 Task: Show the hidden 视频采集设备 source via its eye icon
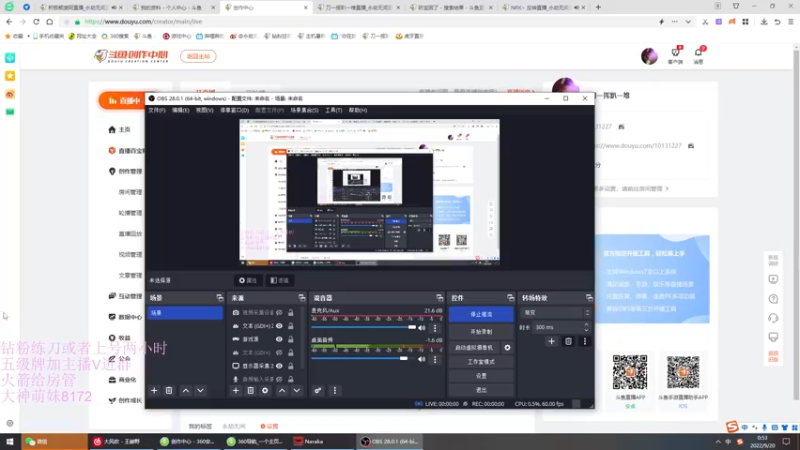(x=279, y=312)
